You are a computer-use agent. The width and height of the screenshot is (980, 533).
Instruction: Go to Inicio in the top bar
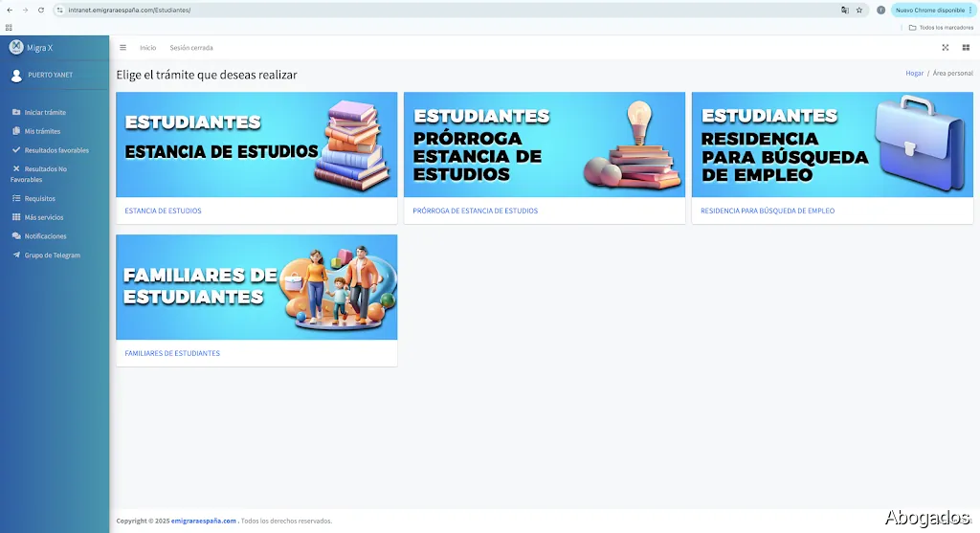(148, 48)
